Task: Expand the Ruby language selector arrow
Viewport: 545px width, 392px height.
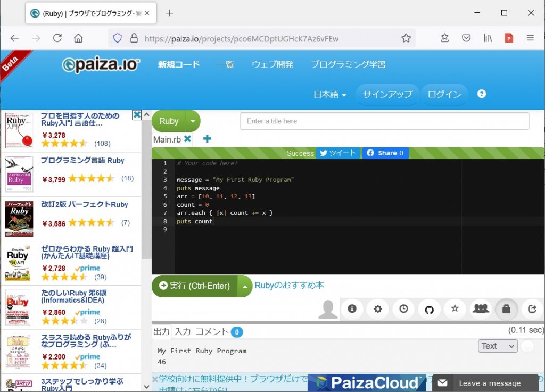Action: 193,121
